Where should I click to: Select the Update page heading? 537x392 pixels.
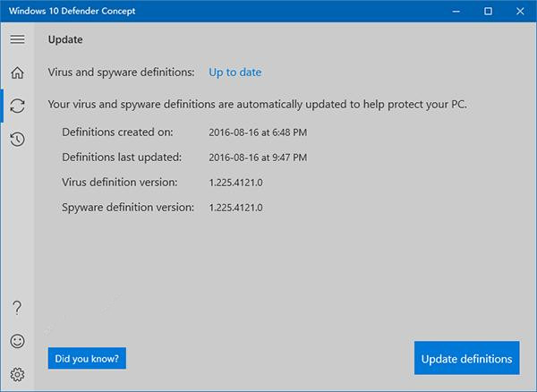[x=65, y=39]
